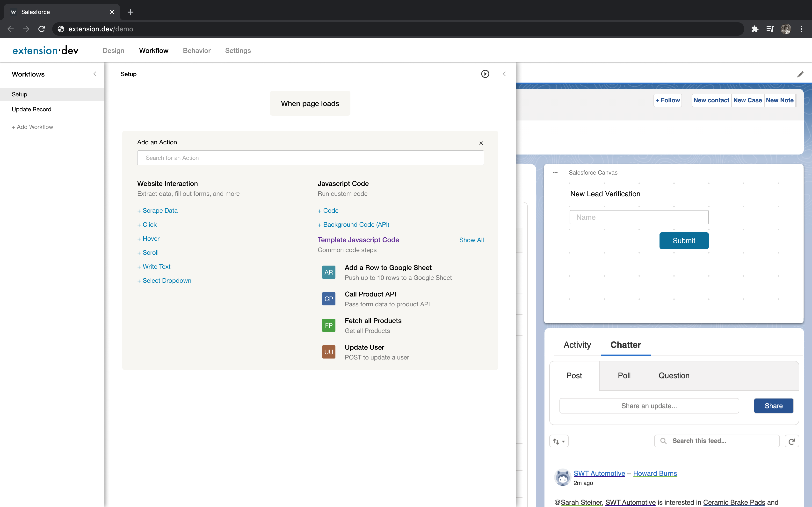Switch to the Activity tab
The image size is (812, 507).
(577, 345)
